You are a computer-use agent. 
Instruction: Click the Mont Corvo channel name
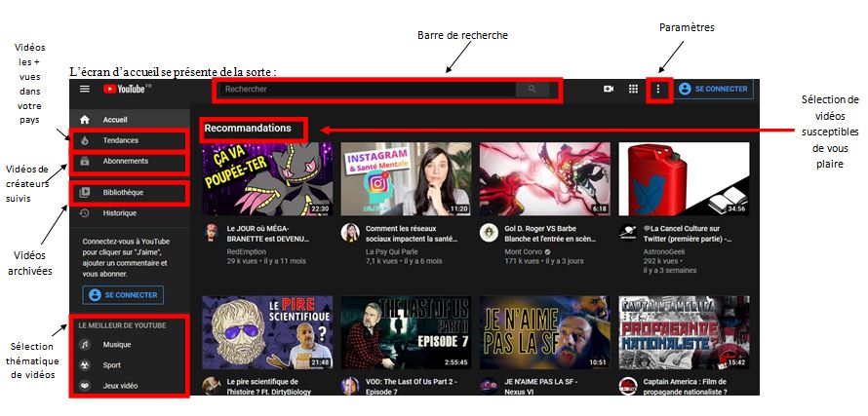point(523,251)
